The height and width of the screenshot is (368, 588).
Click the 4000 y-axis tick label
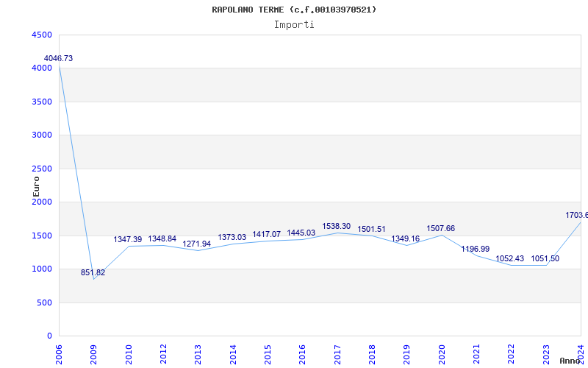(42, 68)
